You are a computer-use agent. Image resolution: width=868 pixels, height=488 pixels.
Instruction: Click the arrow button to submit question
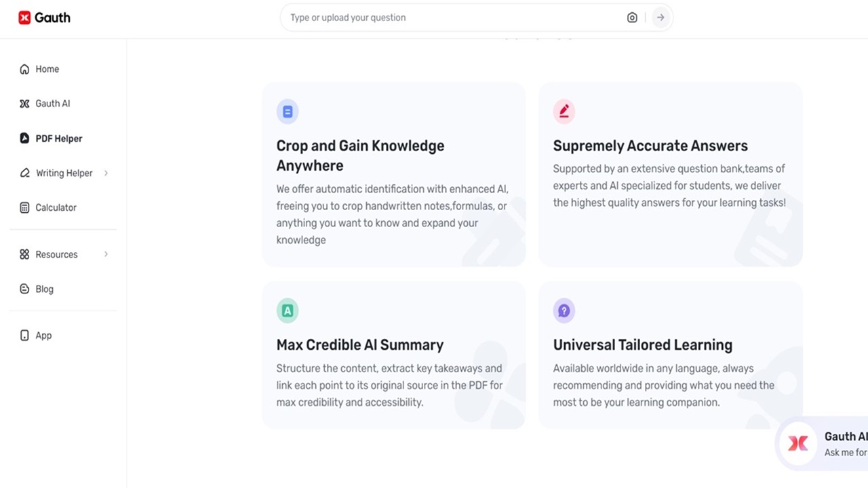(660, 17)
